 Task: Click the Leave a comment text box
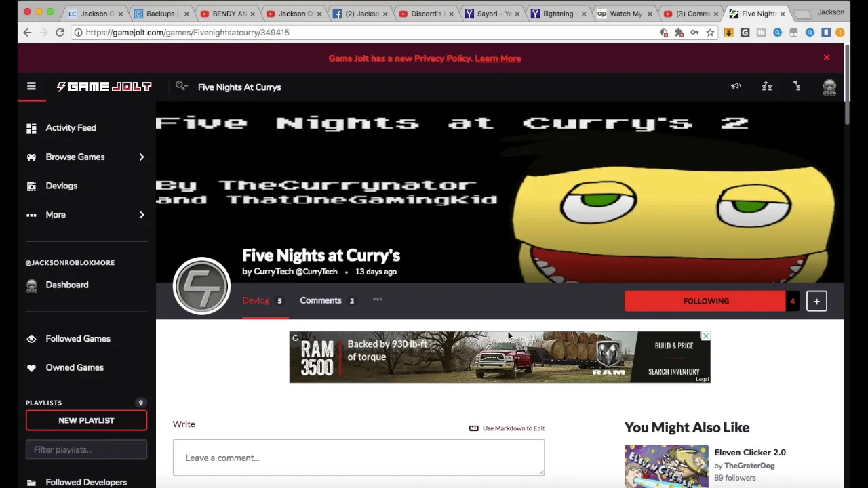358,457
